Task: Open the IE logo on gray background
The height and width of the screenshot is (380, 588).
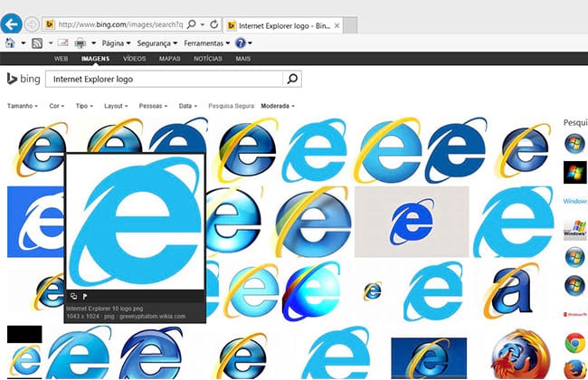Action: (x=412, y=222)
